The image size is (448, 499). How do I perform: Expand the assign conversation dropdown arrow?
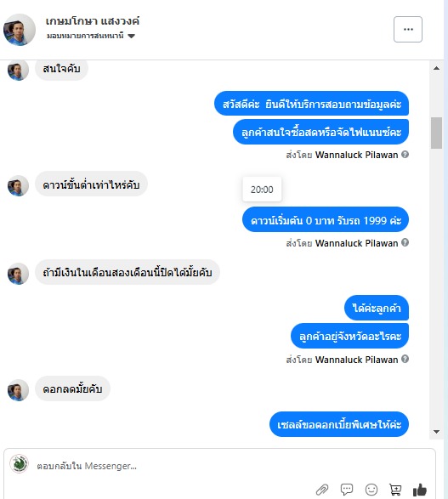[132, 36]
